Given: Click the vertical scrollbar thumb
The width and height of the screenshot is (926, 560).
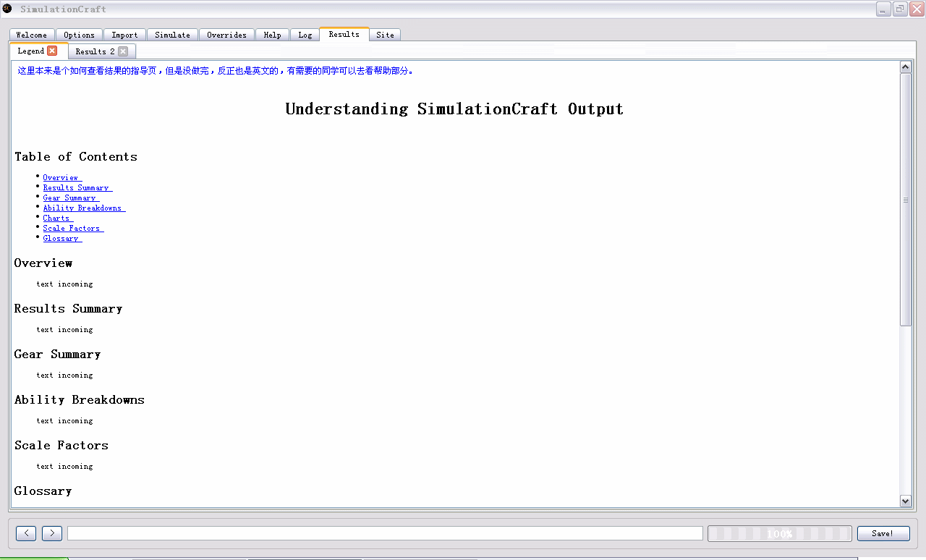Looking at the screenshot, I should coord(905,200).
